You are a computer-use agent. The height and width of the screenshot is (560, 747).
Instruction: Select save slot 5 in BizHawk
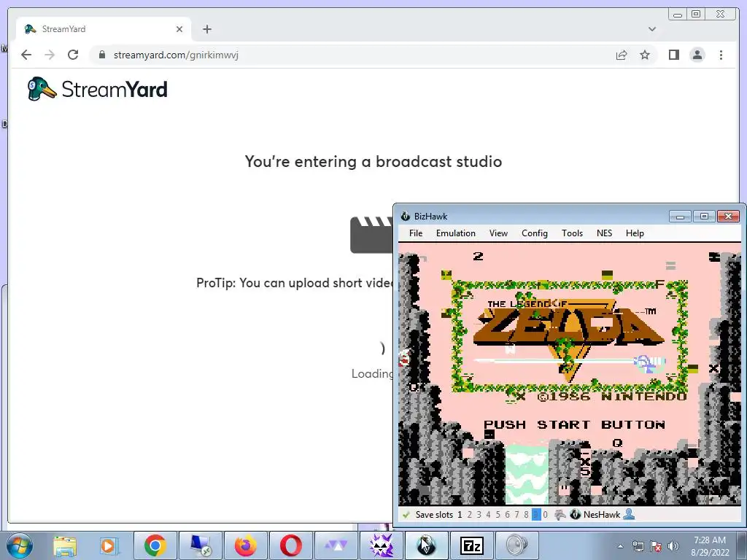(x=498, y=515)
